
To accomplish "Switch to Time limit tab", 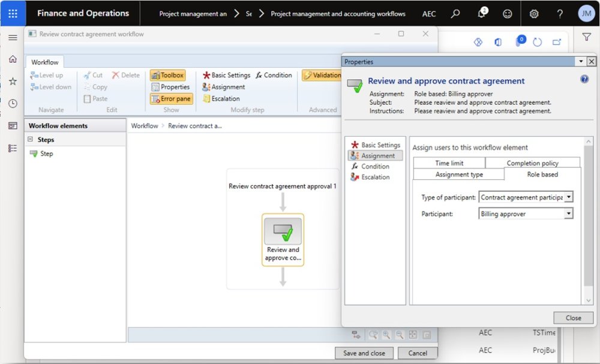I will click(449, 163).
